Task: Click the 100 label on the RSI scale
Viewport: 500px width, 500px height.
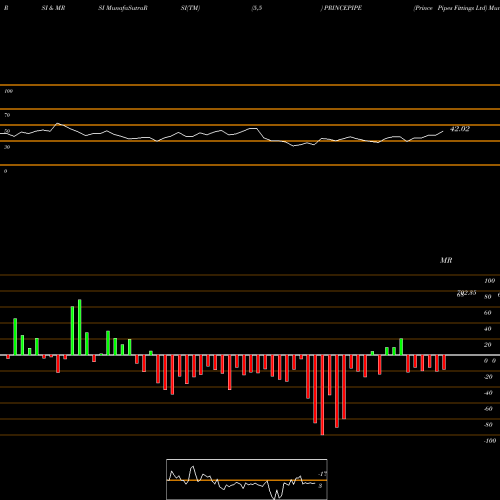Action: [x=8, y=91]
